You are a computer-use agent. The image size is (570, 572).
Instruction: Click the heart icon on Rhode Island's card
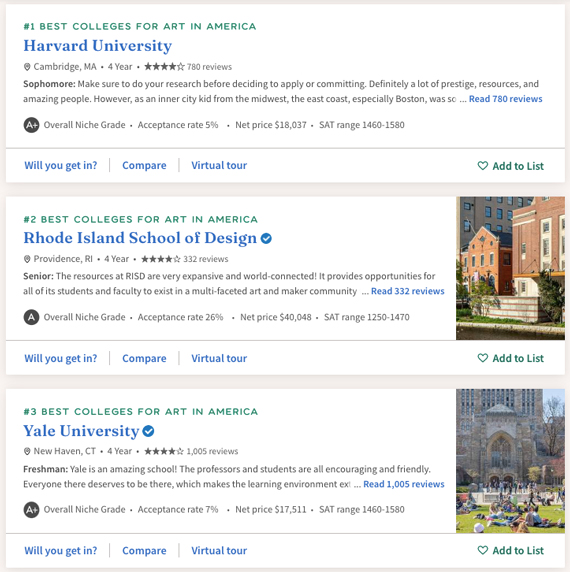(482, 358)
